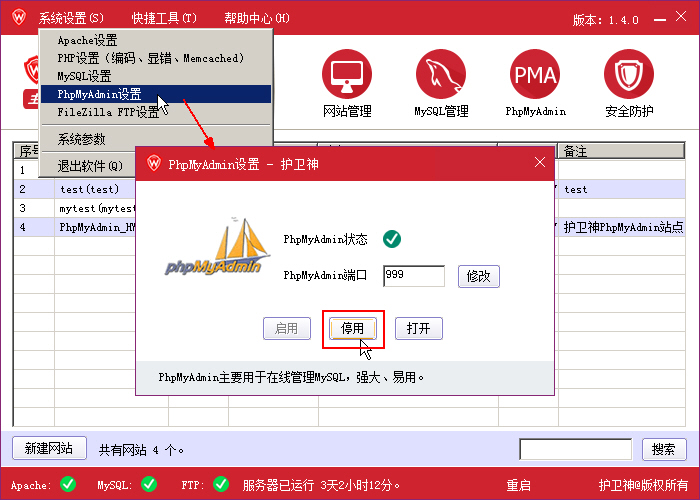Focus the PhpMyAdmin端口 field showing 999
The width and height of the screenshot is (700, 500).
pos(414,276)
